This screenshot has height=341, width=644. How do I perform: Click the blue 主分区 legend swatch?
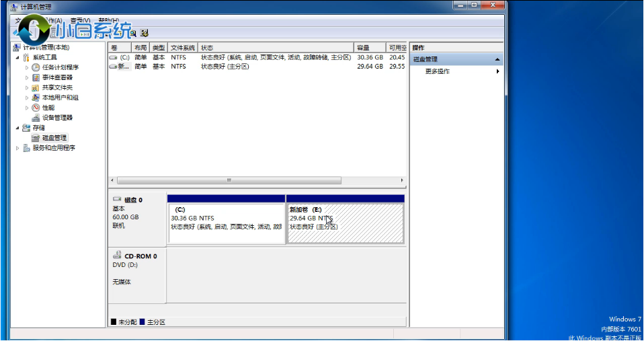coord(142,322)
